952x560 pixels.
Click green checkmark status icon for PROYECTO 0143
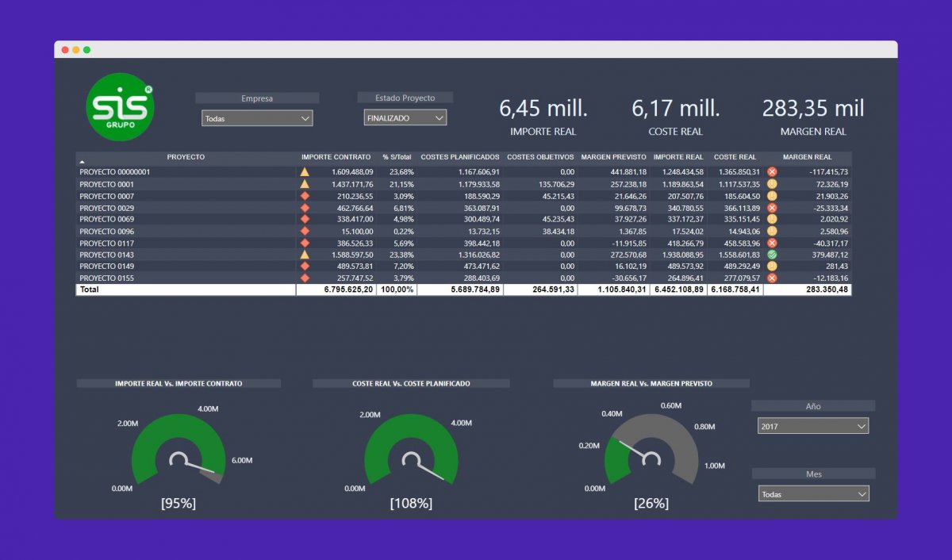click(772, 255)
